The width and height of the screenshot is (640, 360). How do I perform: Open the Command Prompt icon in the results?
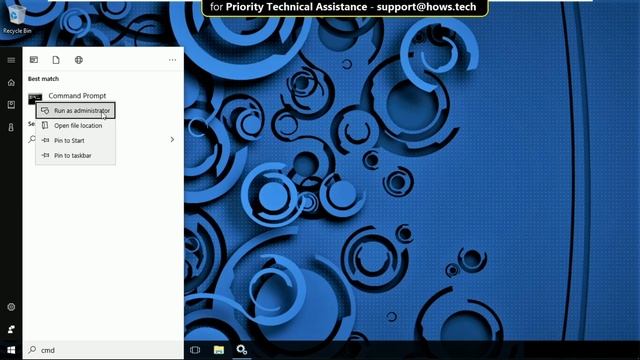pyautogui.click(x=35, y=98)
